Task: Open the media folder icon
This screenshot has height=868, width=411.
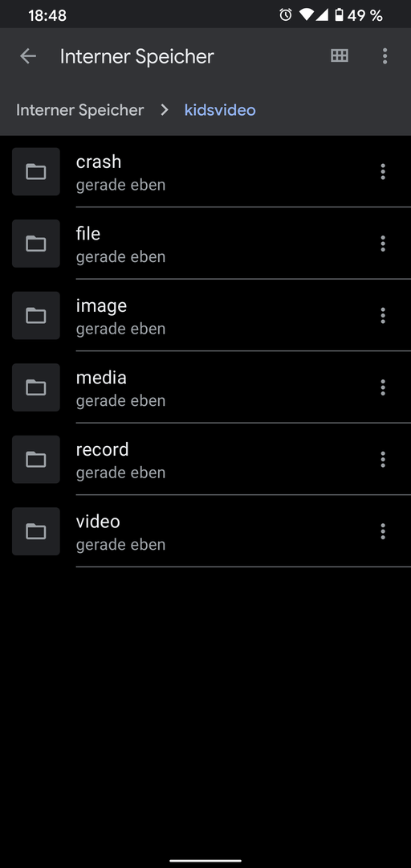Action: pyautogui.click(x=36, y=387)
